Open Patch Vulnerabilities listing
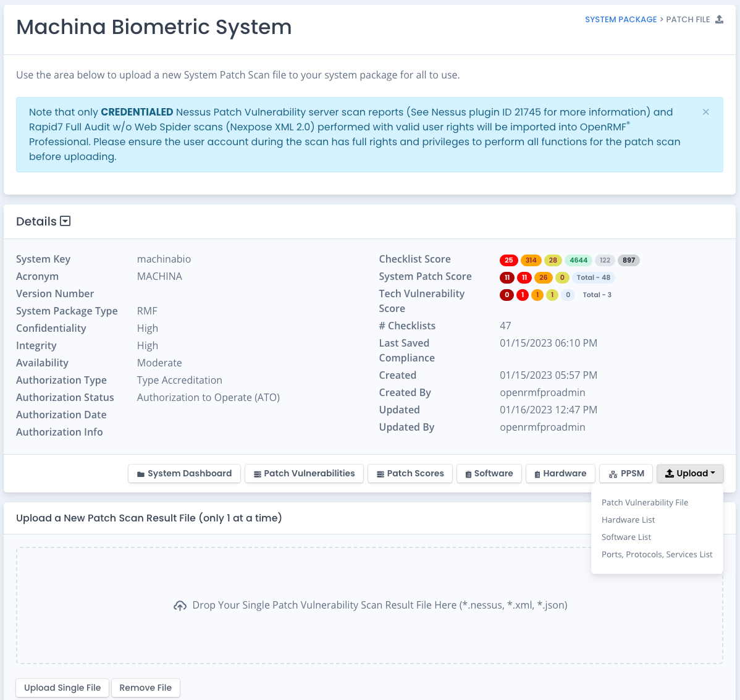The height and width of the screenshot is (700, 740). pyautogui.click(x=304, y=473)
